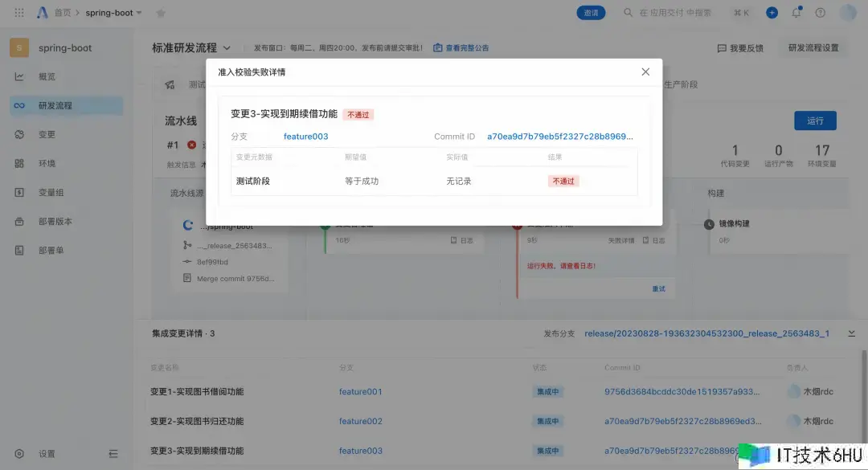Image resolution: width=868 pixels, height=470 pixels.
Task: Click the search field in top bar
Action: pyautogui.click(x=675, y=13)
